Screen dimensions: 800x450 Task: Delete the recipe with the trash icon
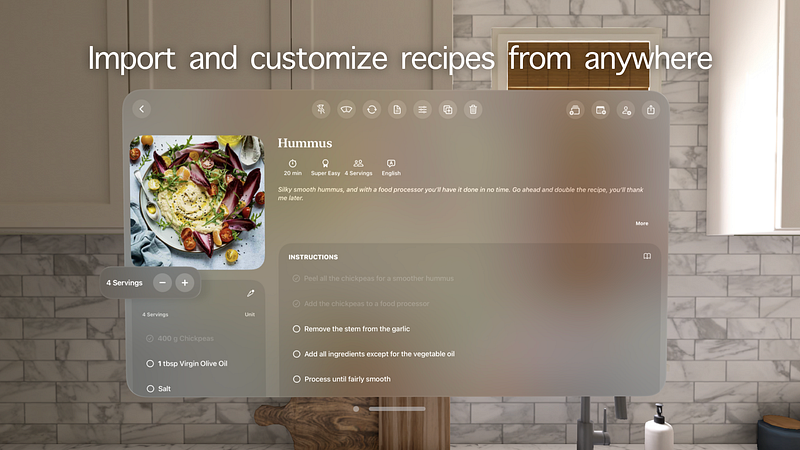(473, 109)
